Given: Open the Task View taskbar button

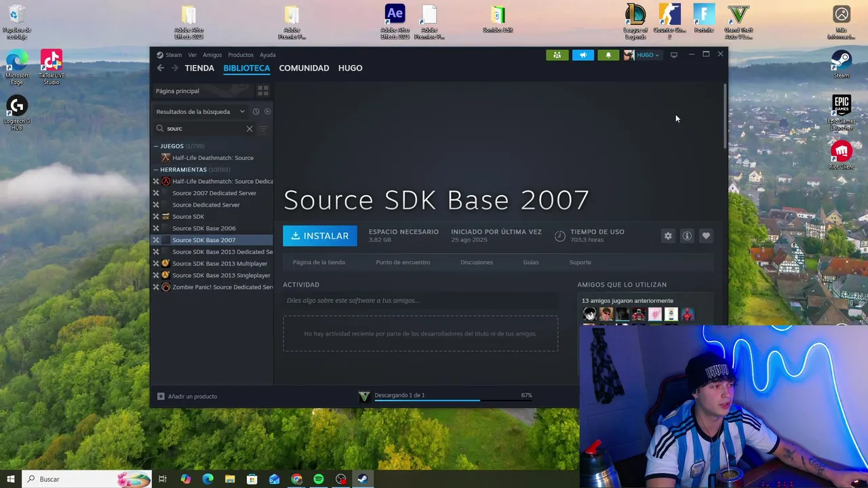Looking at the screenshot, I should point(163,479).
